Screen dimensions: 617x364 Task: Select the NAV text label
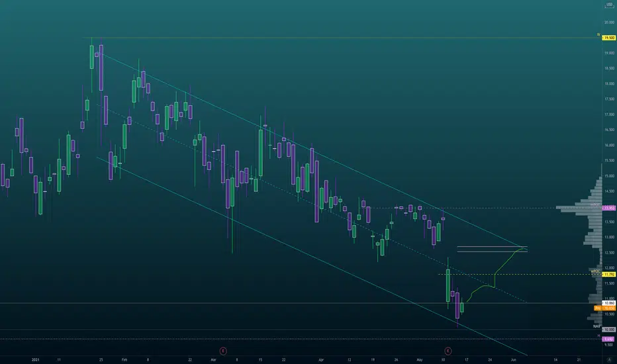coord(596,326)
